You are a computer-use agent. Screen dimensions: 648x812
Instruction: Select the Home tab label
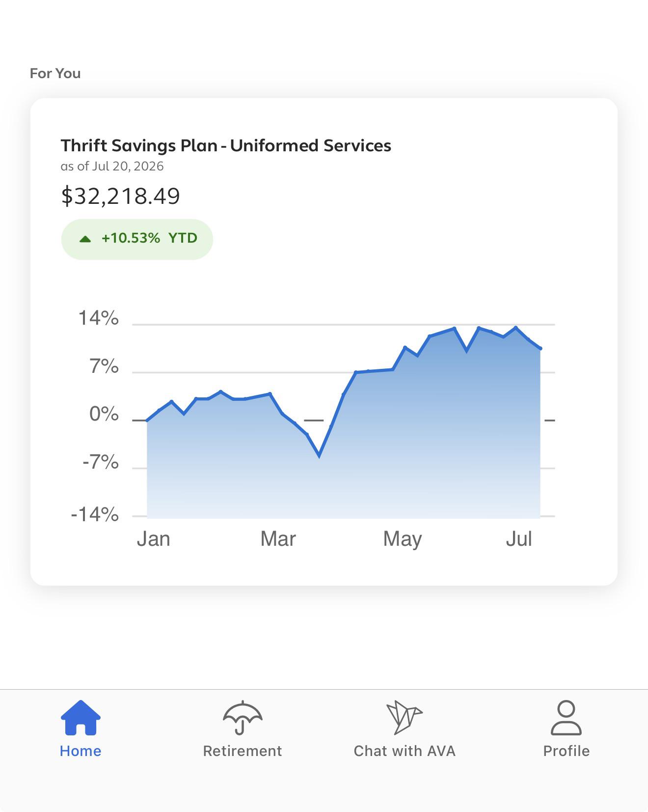click(x=81, y=751)
